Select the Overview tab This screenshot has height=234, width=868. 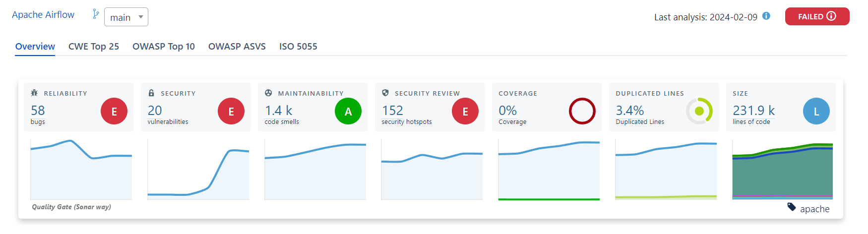point(35,47)
